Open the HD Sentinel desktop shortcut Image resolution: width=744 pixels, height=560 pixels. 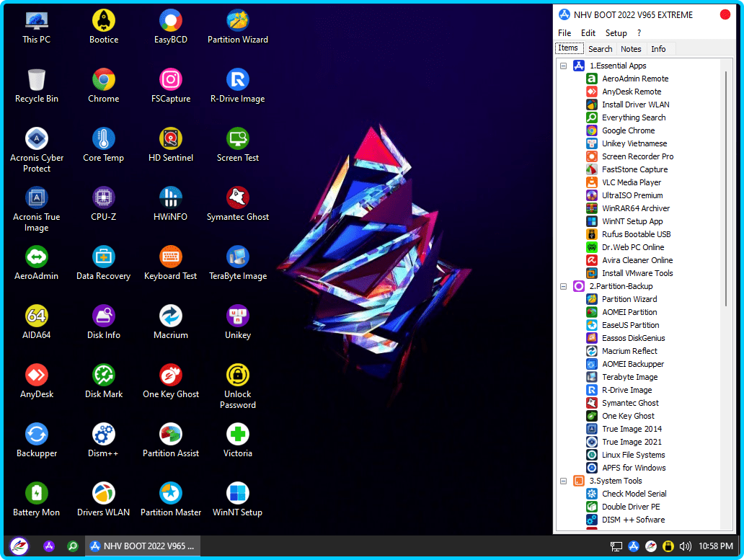click(171, 139)
